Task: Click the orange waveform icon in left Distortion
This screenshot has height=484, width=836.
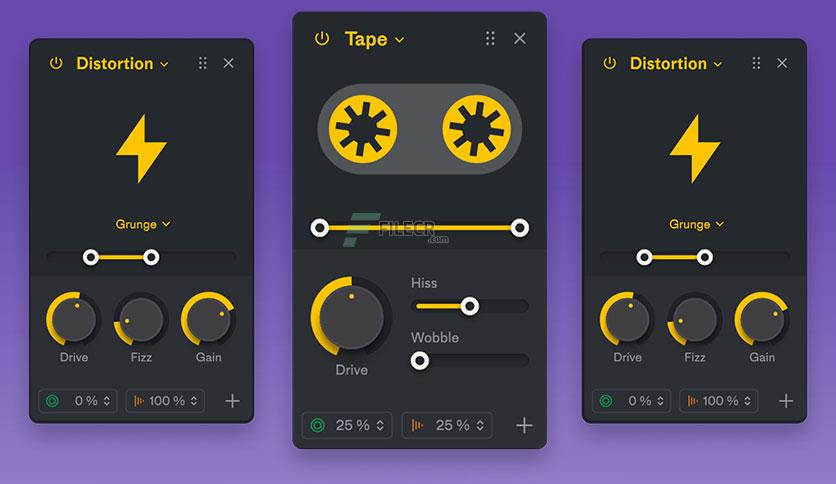Action: tap(139, 401)
